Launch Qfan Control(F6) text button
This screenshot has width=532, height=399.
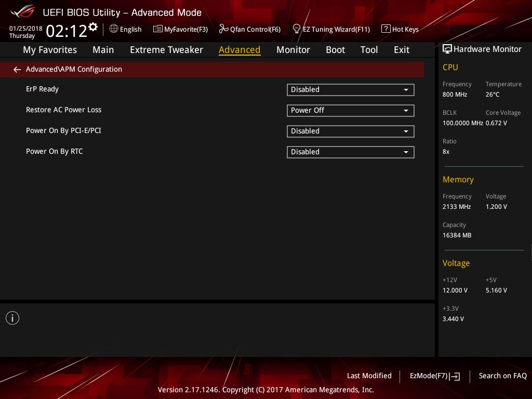point(255,30)
